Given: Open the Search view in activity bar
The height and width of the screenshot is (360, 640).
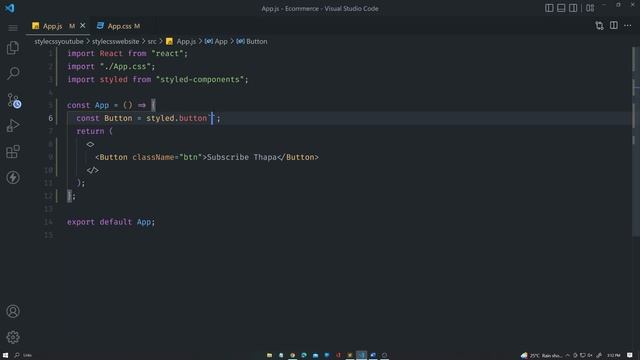Looking at the screenshot, I should pyautogui.click(x=13, y=73).
